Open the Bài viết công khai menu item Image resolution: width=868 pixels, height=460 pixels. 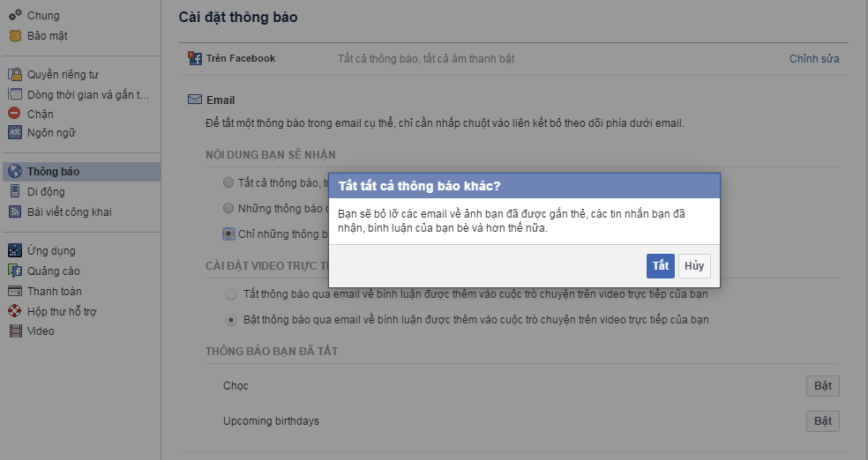(x=69, y=212)
